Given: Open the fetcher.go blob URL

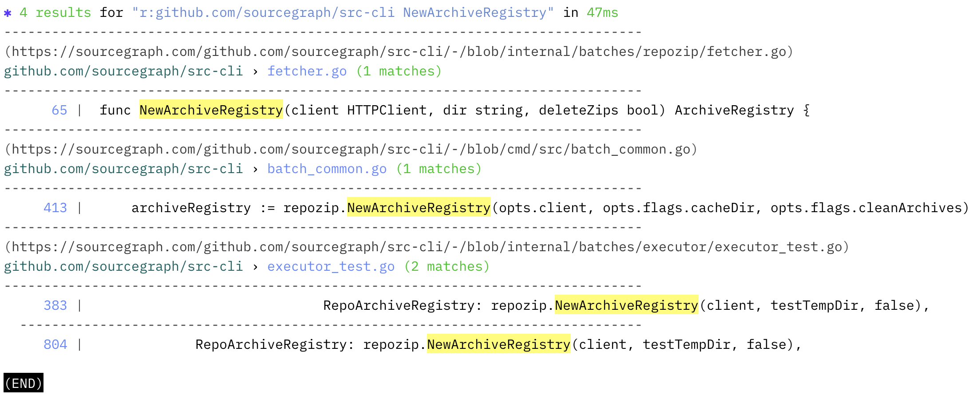Looking at the screenshot, I should 399,51.
